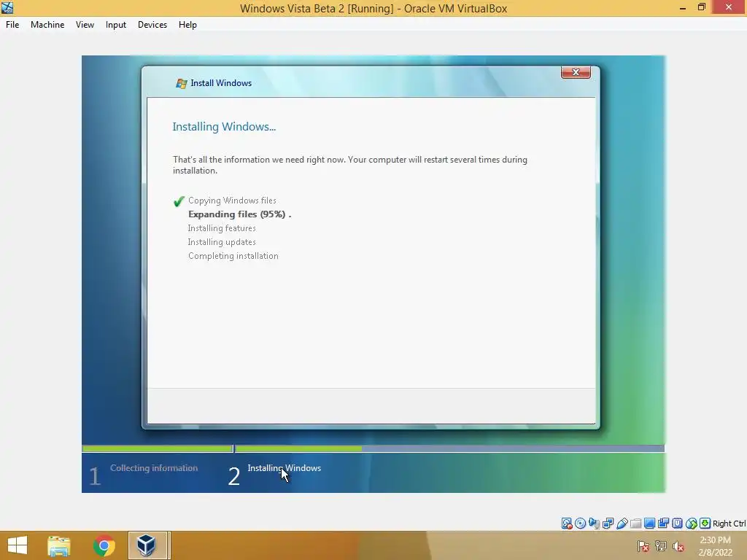Image resolution: width=747 pixels, height=560 pixels.
Task: Click the 'Completing installation' step text
Action: 233,256
